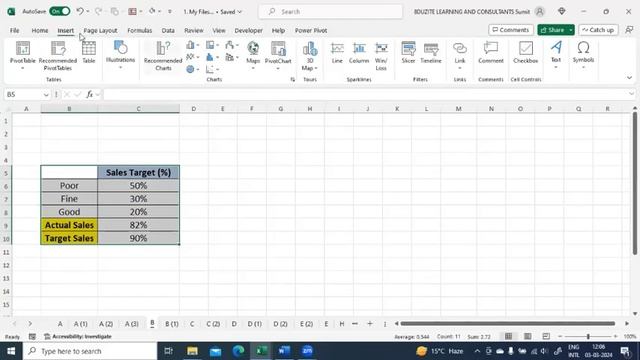640x360 pixels.
Task: Switch to the Power Pivot tab
Action: 311,30
